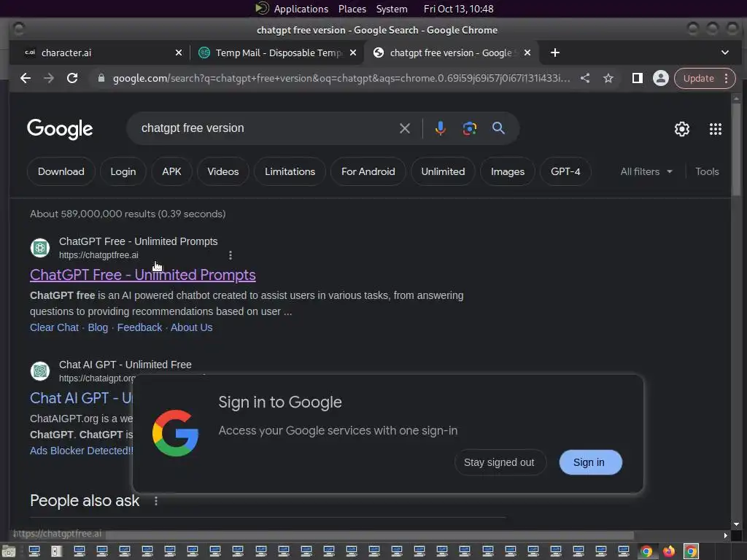Search by image with Google Lens icon

(470, 128)
